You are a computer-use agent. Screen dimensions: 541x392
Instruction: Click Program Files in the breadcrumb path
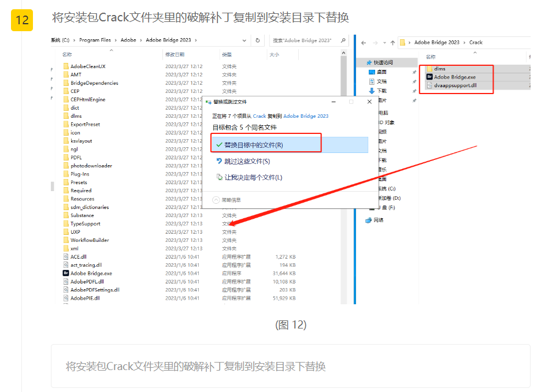click(x=95, y=40)
